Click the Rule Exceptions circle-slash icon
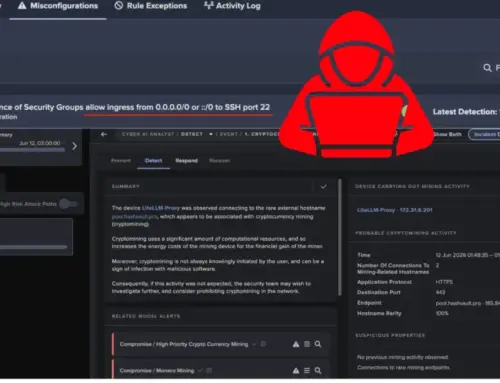 [x=119, y=6]
